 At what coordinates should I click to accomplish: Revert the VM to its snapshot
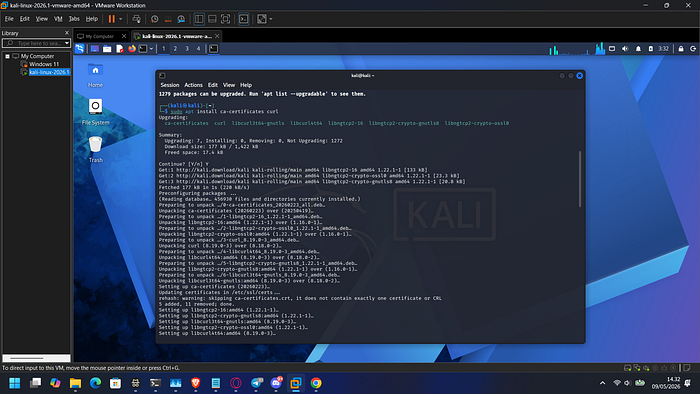[168, 19]
